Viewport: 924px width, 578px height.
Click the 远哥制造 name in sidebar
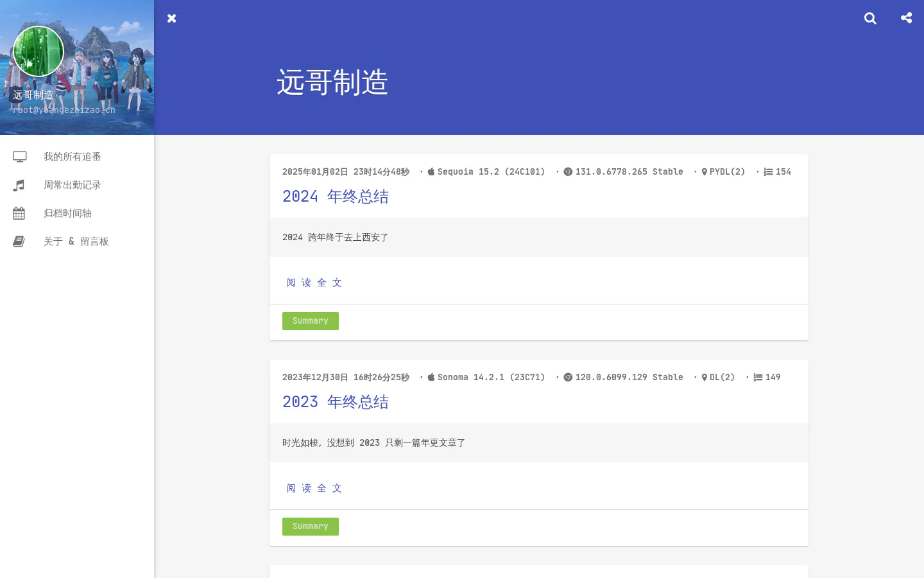33,95
